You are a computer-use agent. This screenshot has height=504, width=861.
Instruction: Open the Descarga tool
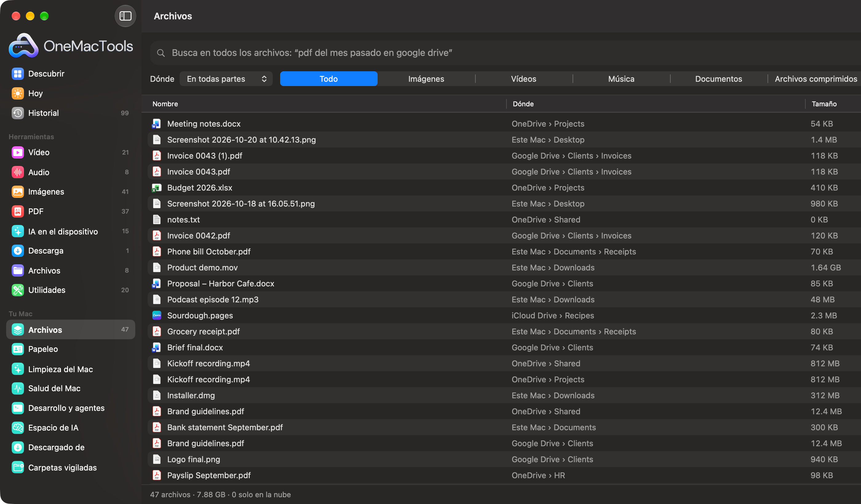[70, 251]
